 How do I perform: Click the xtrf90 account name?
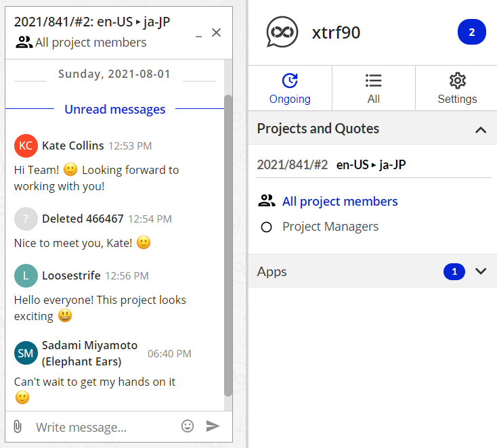click(336, 32)
